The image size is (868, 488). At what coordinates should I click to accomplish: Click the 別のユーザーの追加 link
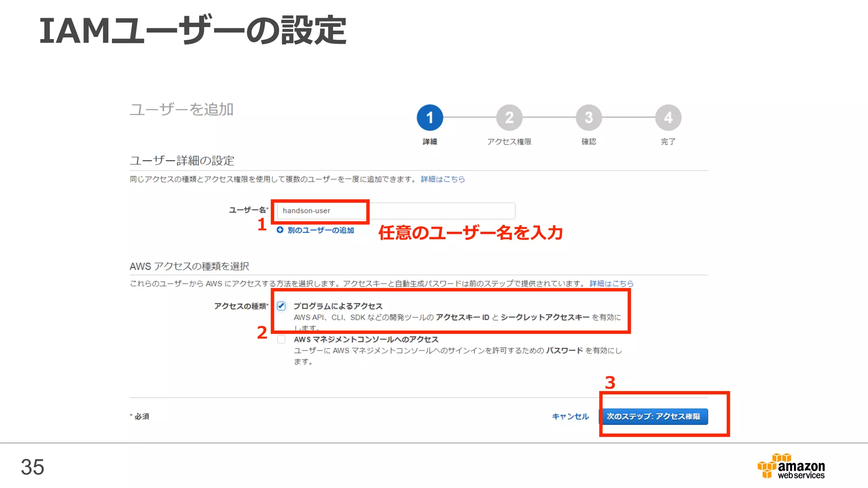320,230
